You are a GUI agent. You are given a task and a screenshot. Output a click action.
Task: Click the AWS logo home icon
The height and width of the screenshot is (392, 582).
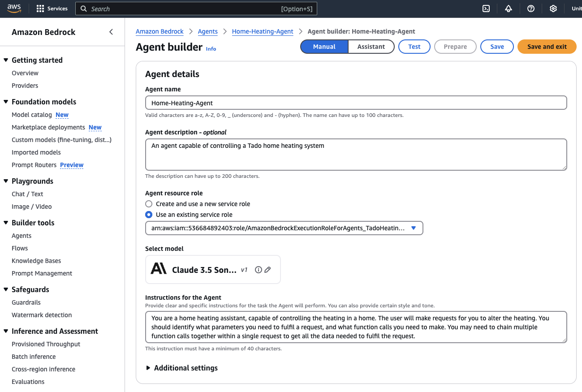point(14,9)
